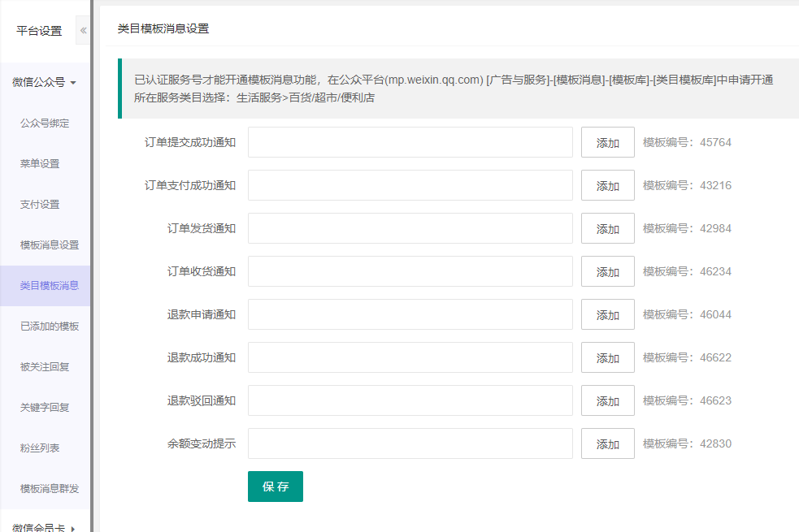Open 公众号绑定 in the sidebar

[x=45, y=123]
